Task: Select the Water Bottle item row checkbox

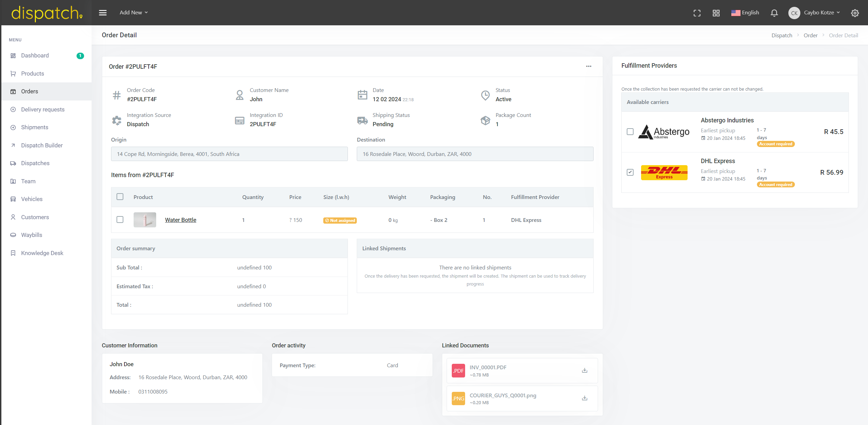Action: tap(120, 220)
